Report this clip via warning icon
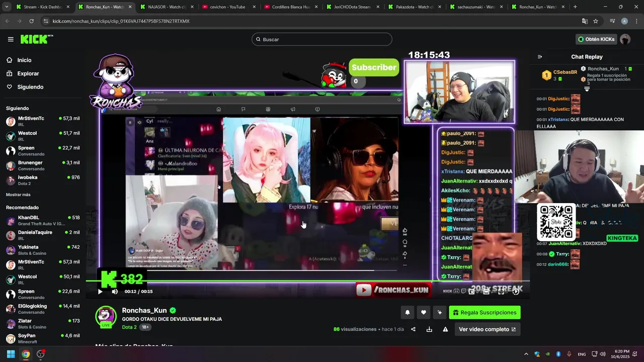 click(445, 329)
